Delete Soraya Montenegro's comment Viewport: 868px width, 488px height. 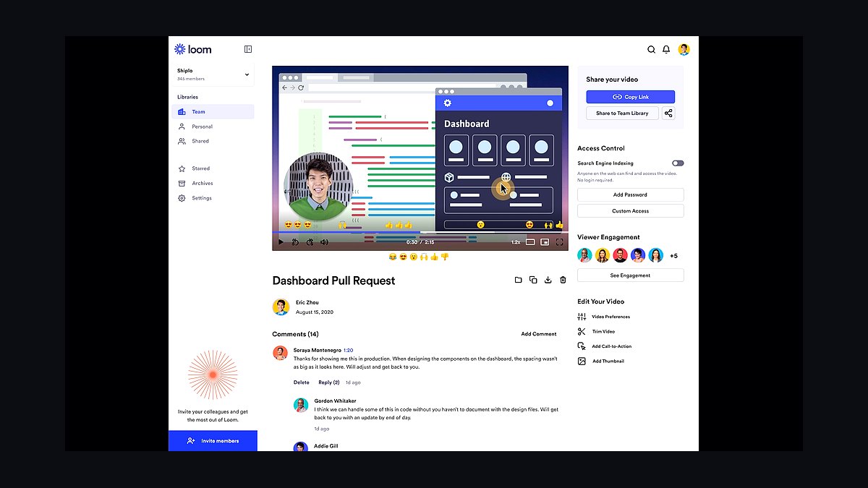[302, 382]
